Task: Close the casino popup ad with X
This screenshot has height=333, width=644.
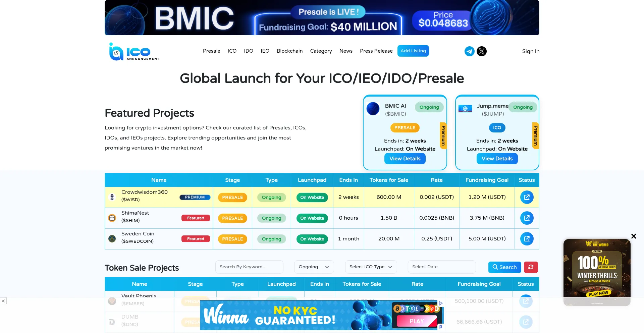Action: click(x=634, y=236)
